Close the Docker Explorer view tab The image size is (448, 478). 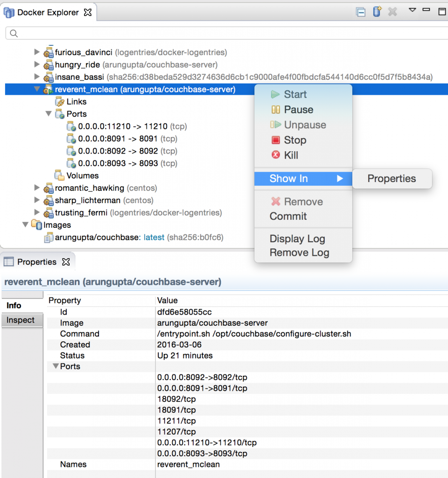[88, 13]
